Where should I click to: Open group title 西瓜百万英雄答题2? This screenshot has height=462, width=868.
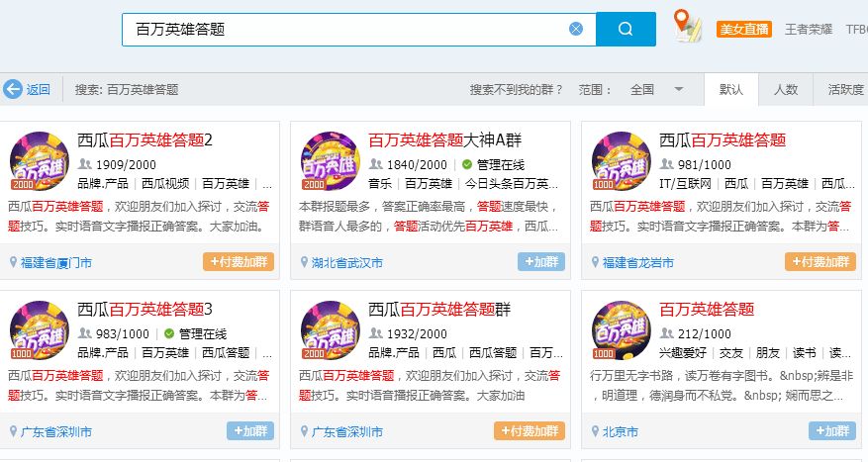145,139
